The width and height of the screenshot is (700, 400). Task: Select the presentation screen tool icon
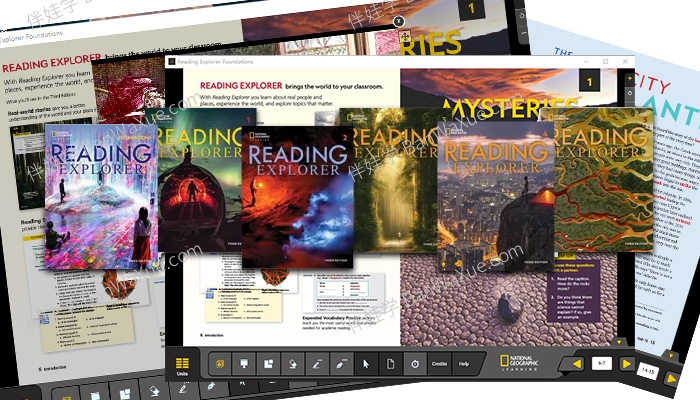click(244, 364)
